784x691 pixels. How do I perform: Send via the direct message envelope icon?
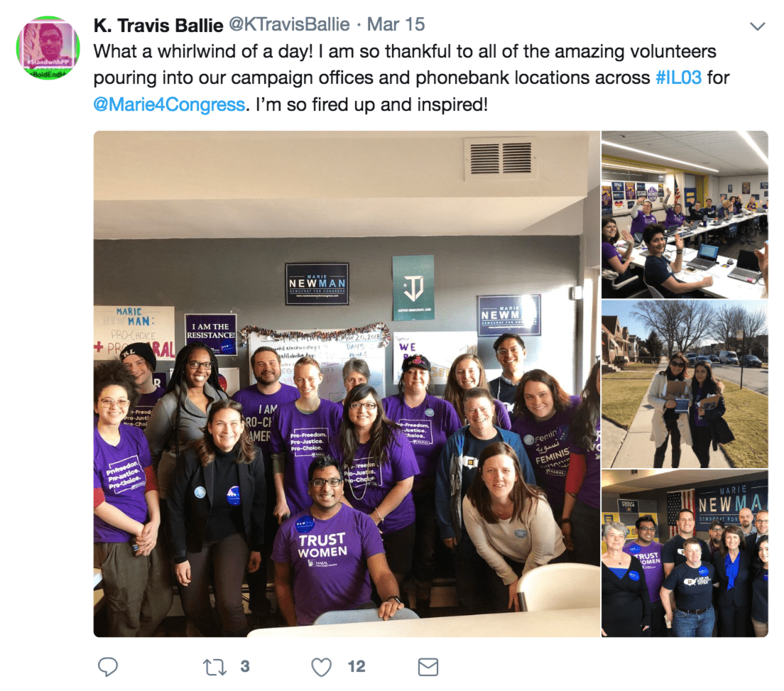428,667
